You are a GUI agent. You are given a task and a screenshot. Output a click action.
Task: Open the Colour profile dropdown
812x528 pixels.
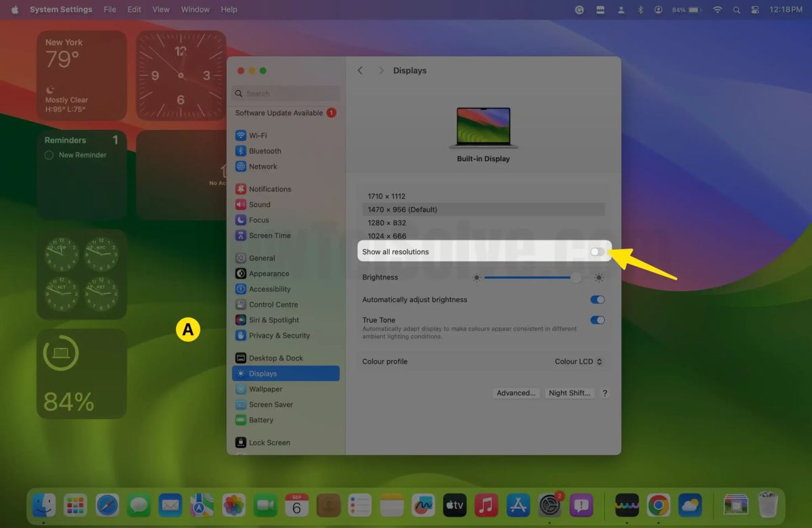point(579,361)
